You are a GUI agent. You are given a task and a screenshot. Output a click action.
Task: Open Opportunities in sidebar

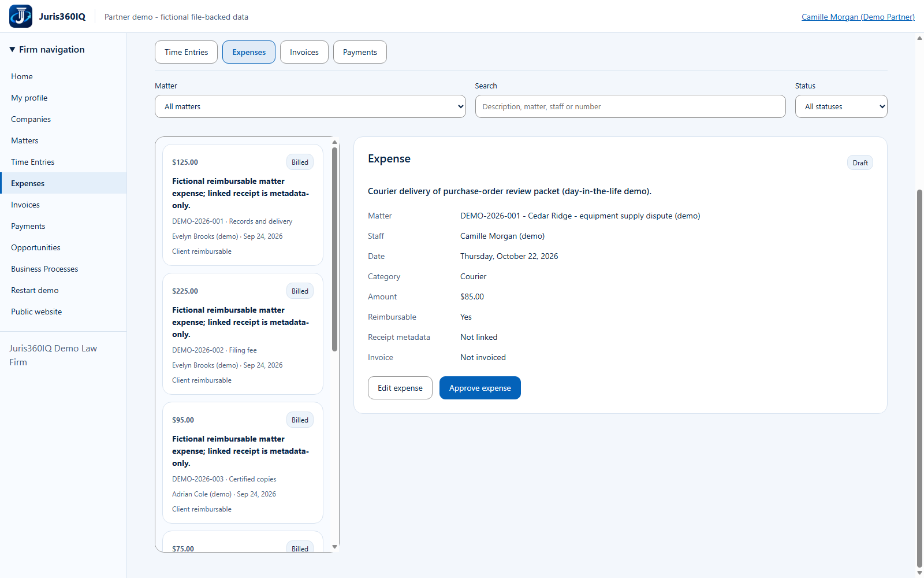(x=64, y=247)
